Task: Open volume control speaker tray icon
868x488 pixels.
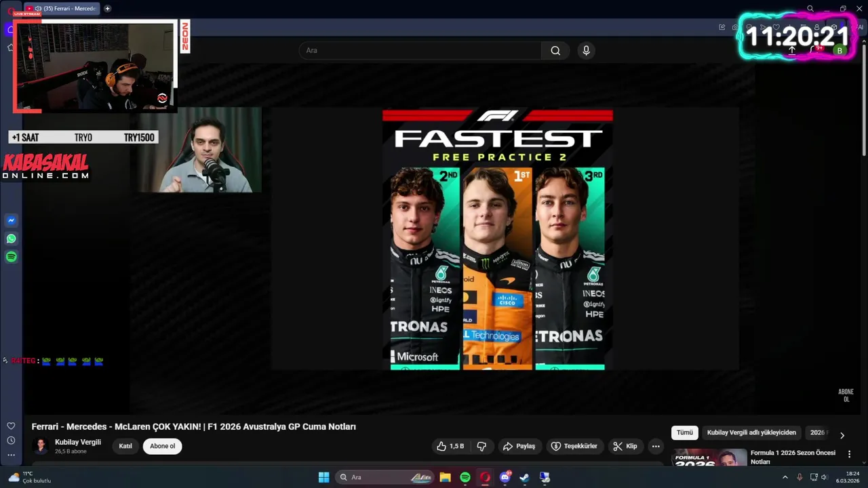Action: point(824,477)
